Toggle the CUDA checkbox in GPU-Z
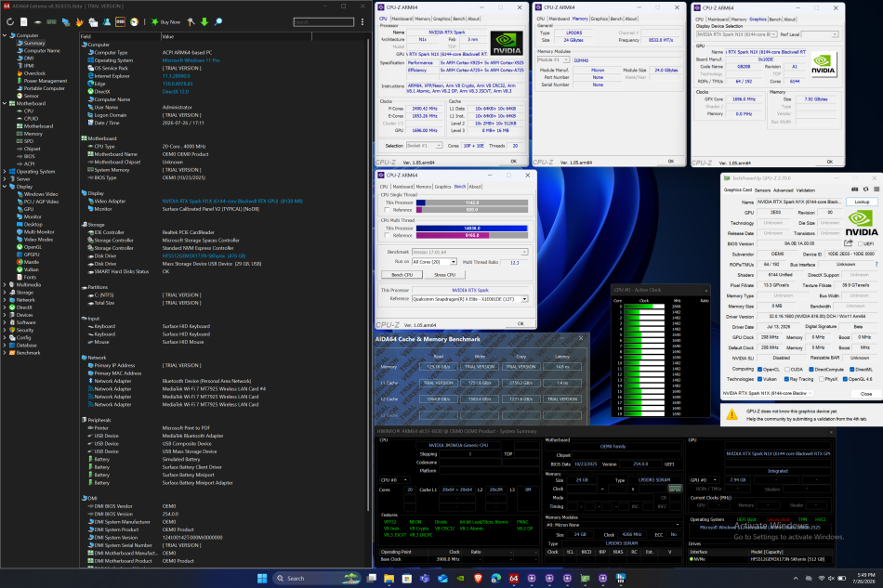This screenshot has width=883, height=588. coord(786,370)
